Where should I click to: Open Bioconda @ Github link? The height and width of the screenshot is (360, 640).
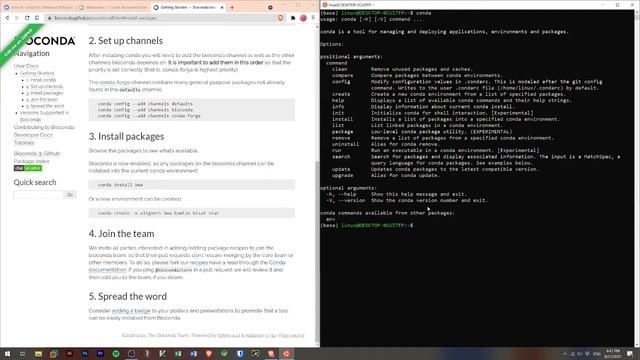(x=37, y=153)
